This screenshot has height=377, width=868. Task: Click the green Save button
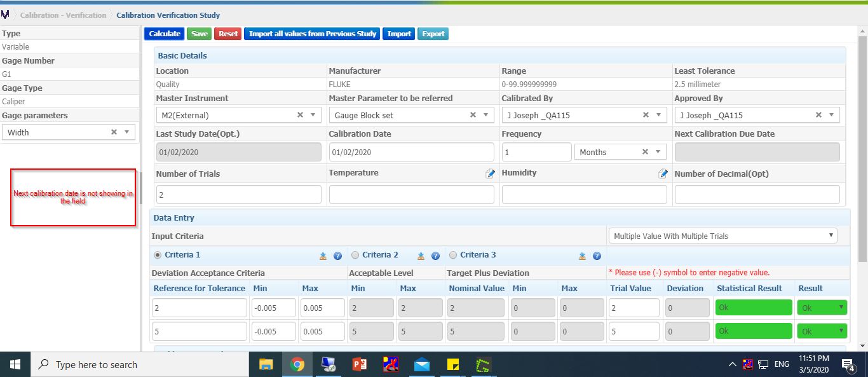point(200,34)
